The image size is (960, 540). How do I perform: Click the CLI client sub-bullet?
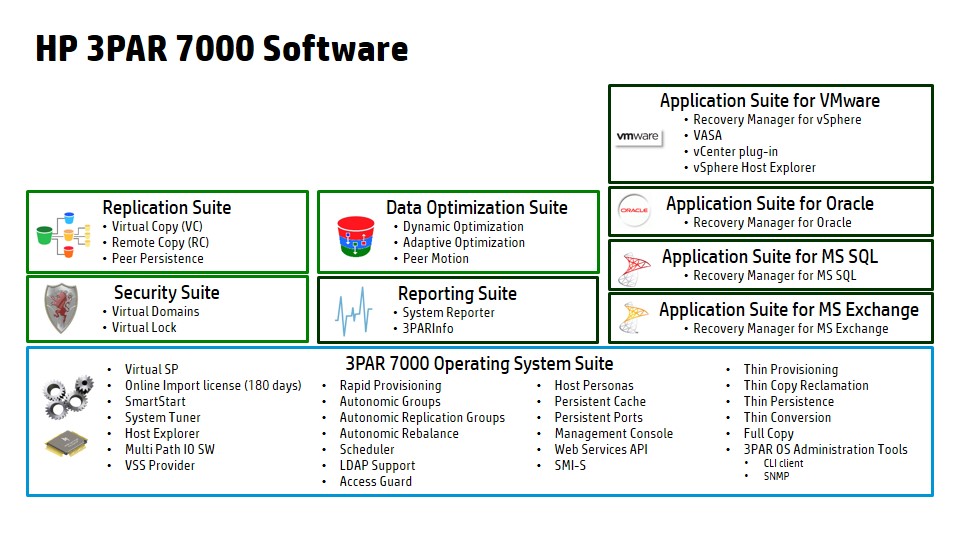pyautogui.click(x=783, y=463)
